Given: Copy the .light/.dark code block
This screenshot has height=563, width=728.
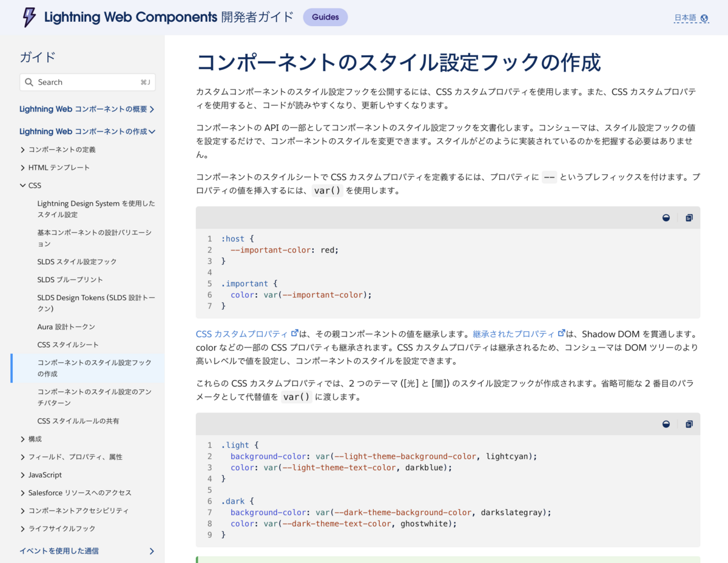Looking at the screenshot, I should coord(689,424).
